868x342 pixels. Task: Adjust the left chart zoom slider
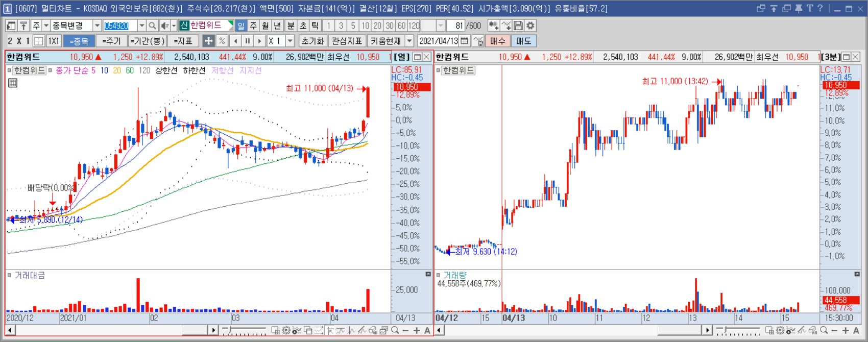pos(244,330)
